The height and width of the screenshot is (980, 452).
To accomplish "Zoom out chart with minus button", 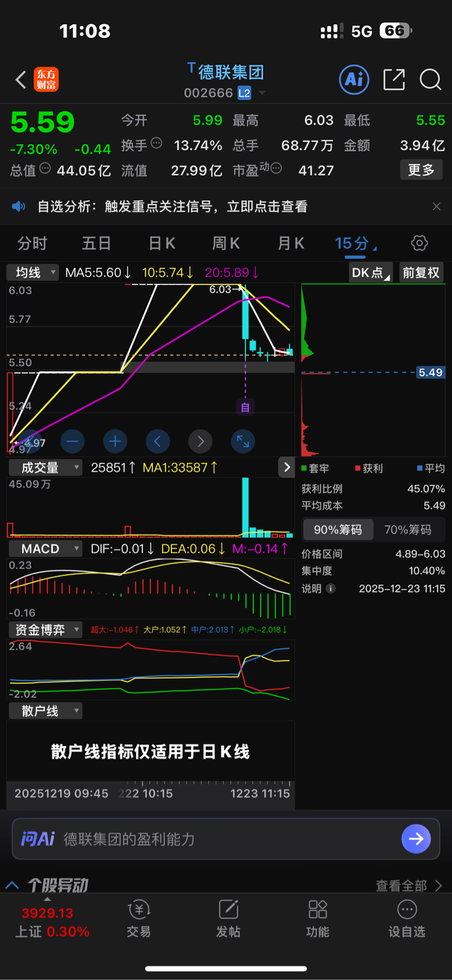I will 72,441.
